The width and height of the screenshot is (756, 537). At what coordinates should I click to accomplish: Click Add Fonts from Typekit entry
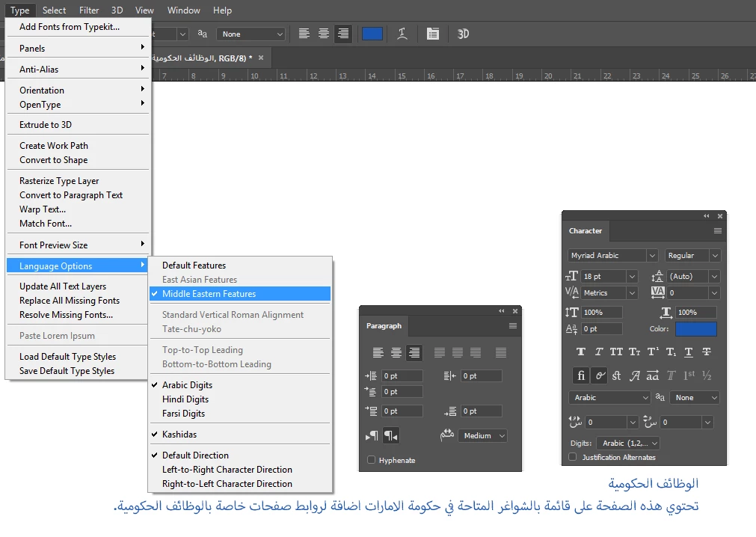[x=78, y=27]
